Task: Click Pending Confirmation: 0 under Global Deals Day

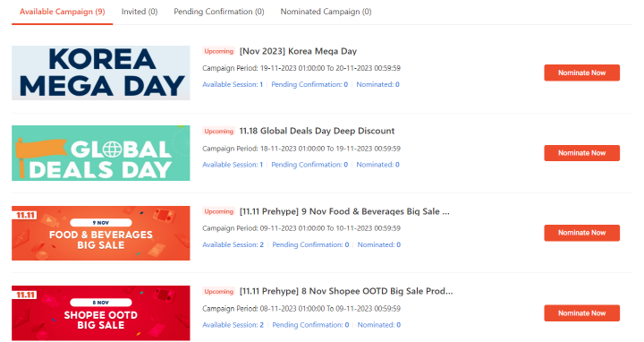Action: (x=309, y=165)
